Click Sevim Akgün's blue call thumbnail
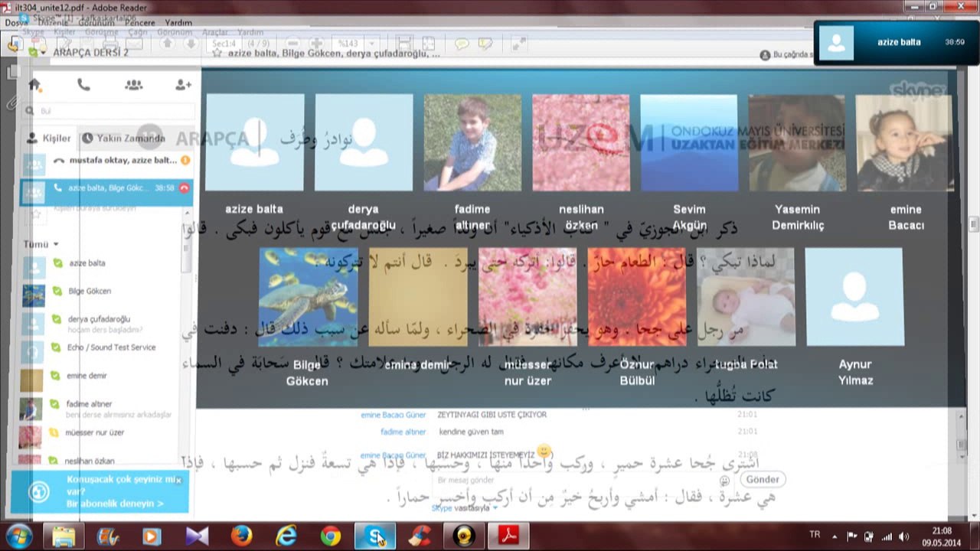Screen dimensions: 980x551 coord(689,142)
